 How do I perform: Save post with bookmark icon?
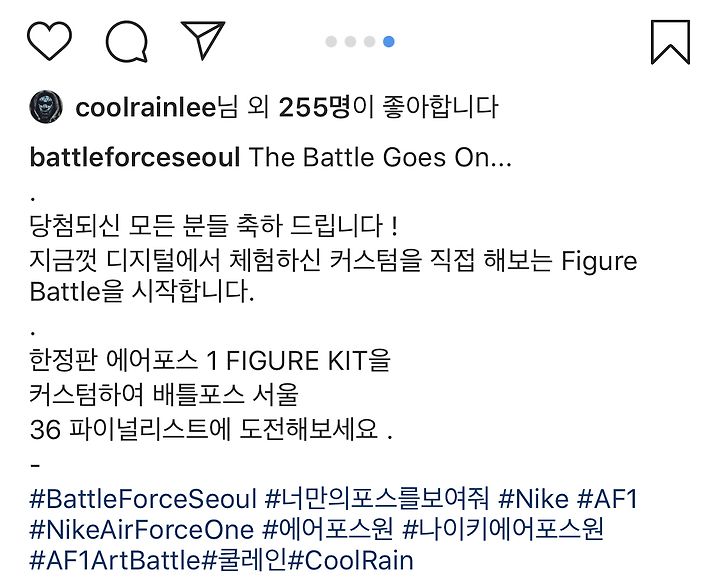tap(670, 42)
